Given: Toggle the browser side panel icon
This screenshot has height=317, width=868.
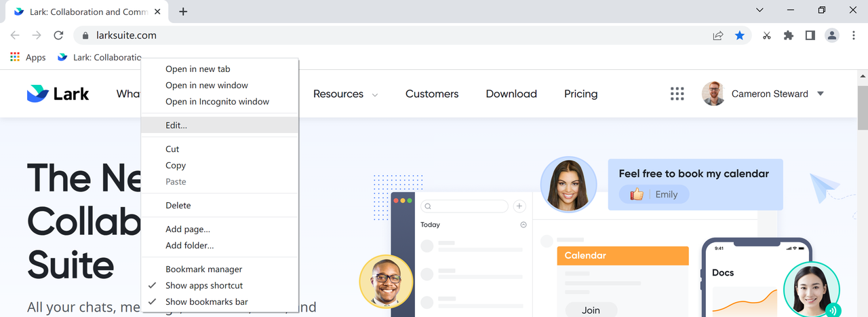Looking at the screenshot, I should pyautogui.click(x=810, y=35).
